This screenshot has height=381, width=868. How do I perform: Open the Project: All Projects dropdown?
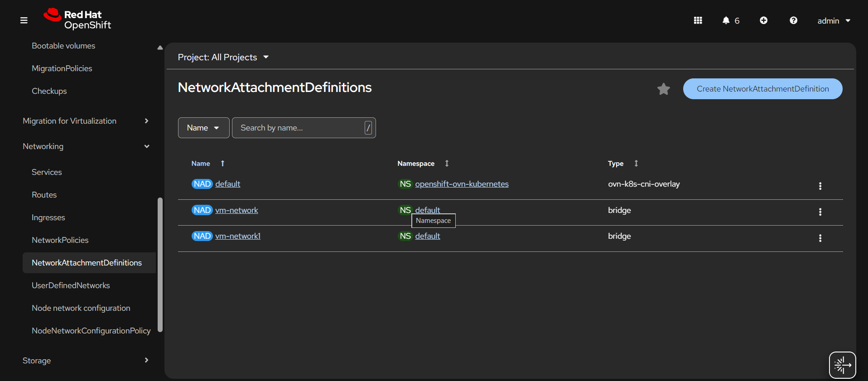[x=223, y=58]
